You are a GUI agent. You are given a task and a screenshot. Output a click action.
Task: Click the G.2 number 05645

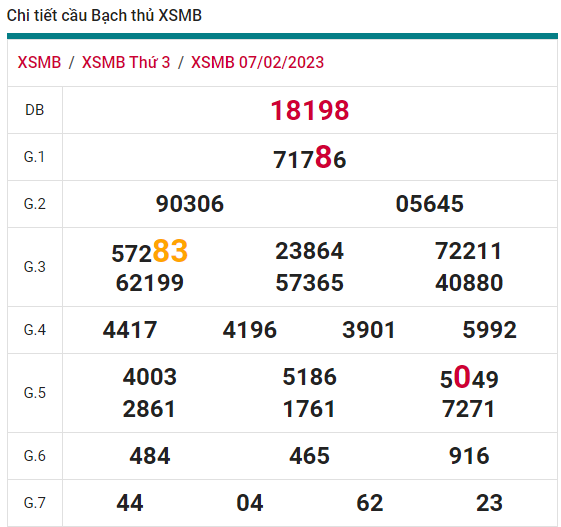tap(430, 204)
